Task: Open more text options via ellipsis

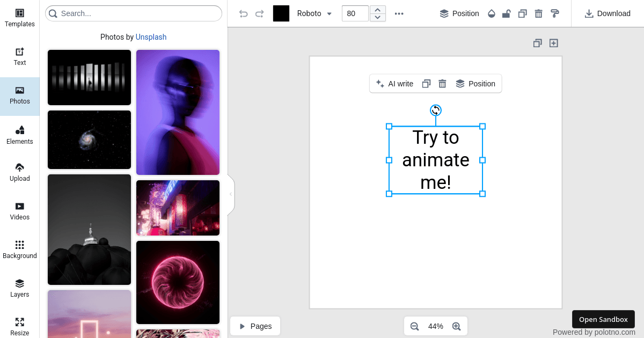Action: click(x=399, y=13)
